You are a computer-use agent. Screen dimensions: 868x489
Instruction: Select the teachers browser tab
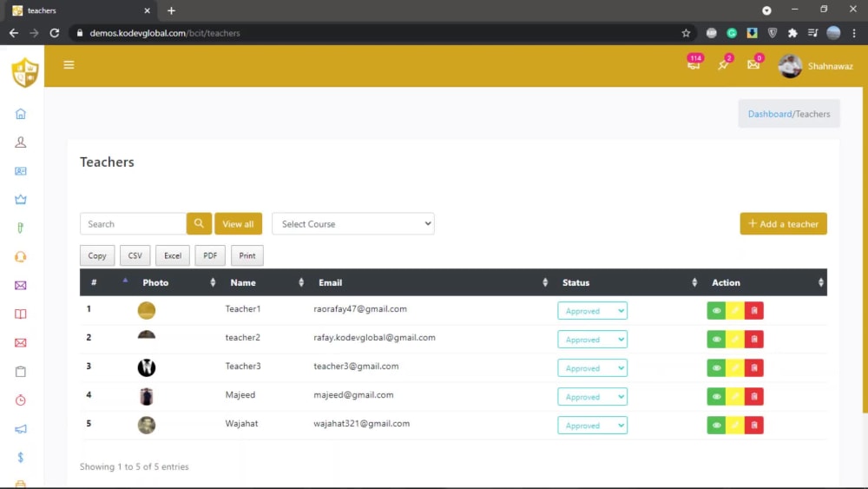(80, 10)
